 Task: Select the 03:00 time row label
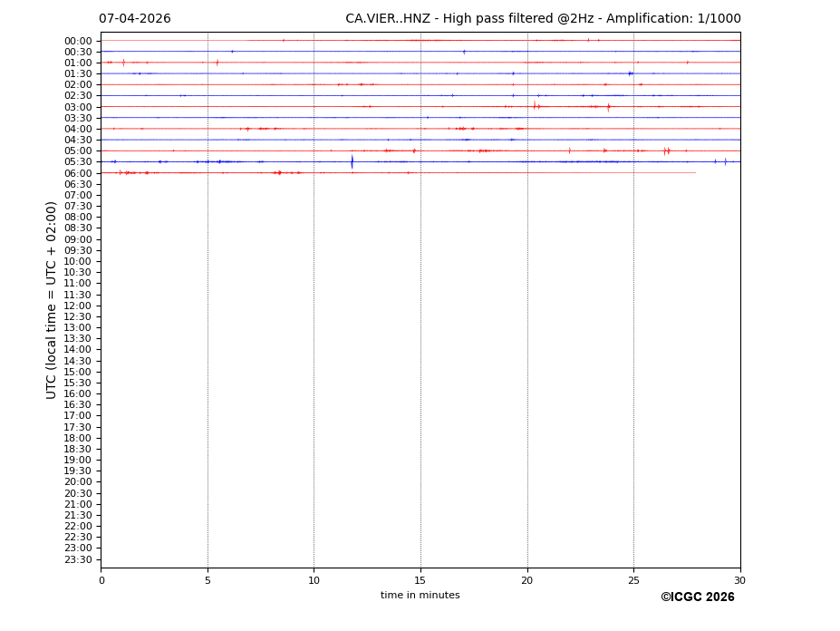78,107
